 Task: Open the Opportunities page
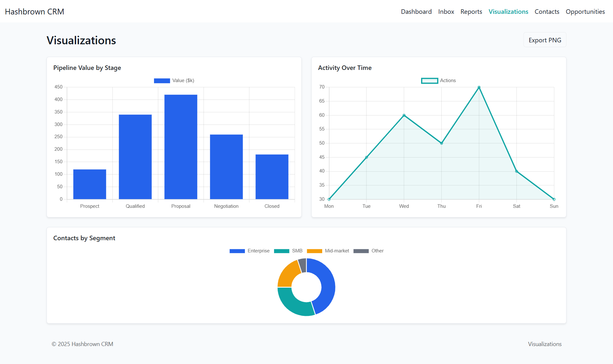[585, 12]
